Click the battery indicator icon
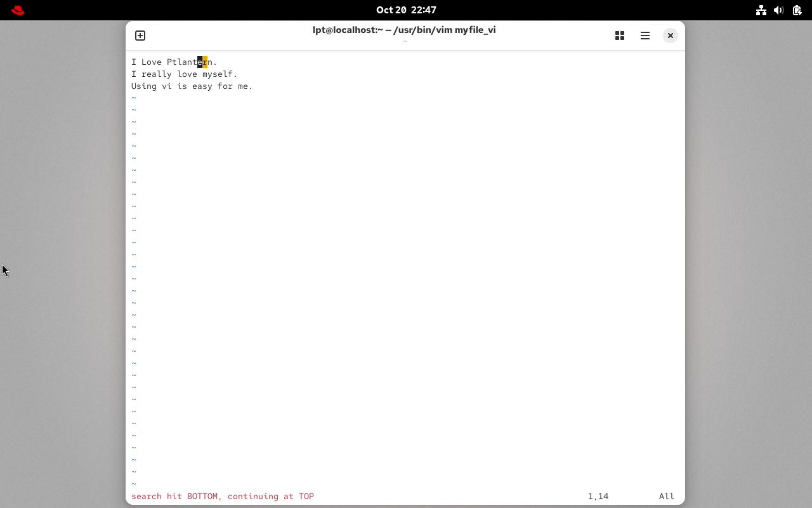Image resolution: width=812 pixels, height=508 pixels. (x=796, y=10)
